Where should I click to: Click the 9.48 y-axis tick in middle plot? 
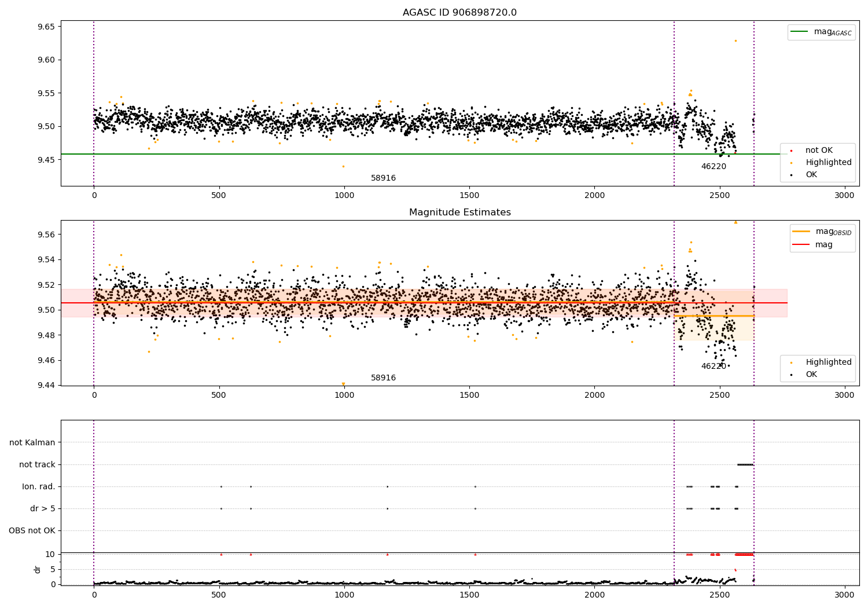pos(46,335)
